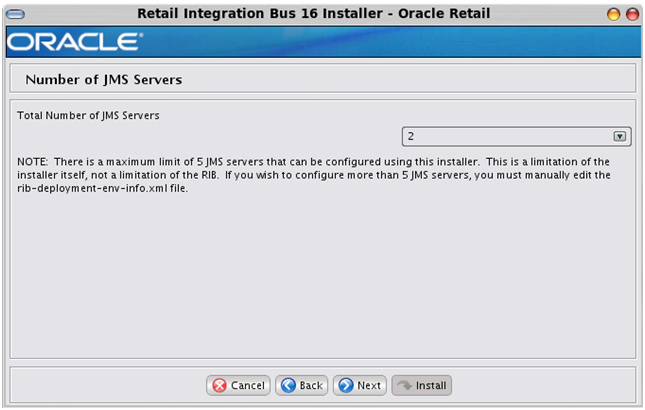Viewport: 645px width, 410px height.
Task: Click the Oracle logo in the banner
Action: (75, 42)
